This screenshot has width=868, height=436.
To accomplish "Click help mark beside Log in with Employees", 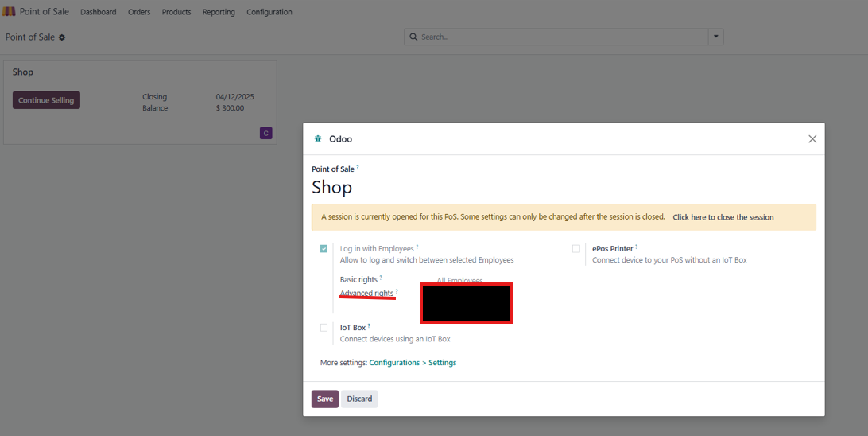I will 417,247.
